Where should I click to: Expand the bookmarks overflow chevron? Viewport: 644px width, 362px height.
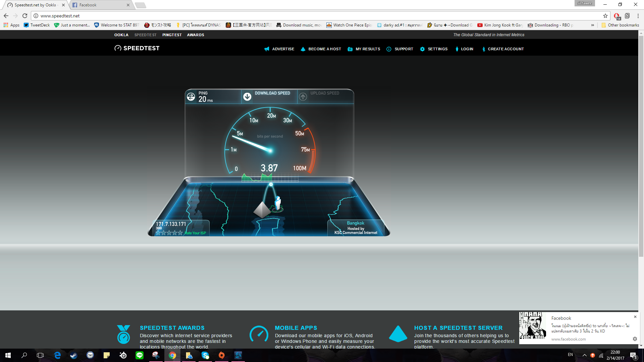pos(593,25)
